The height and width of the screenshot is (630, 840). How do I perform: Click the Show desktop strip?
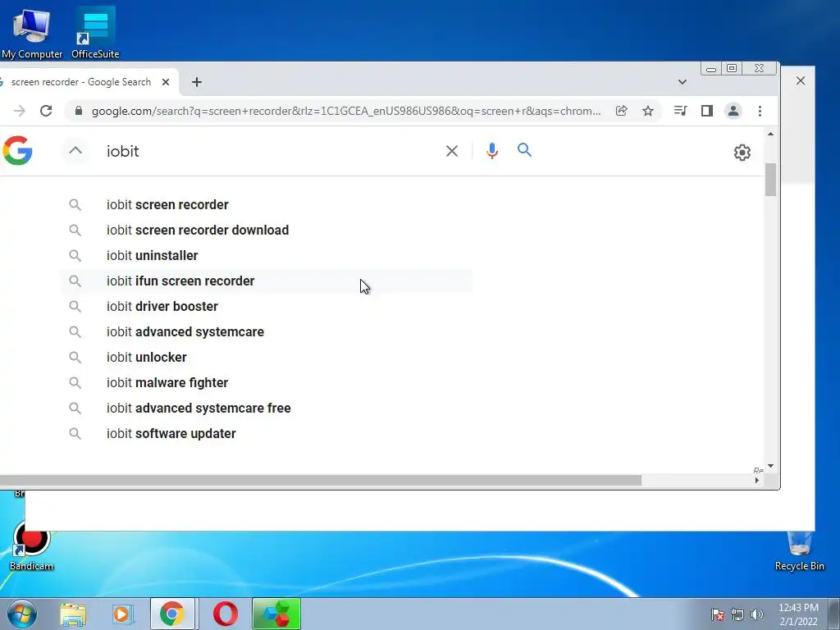tap(834, 614)
